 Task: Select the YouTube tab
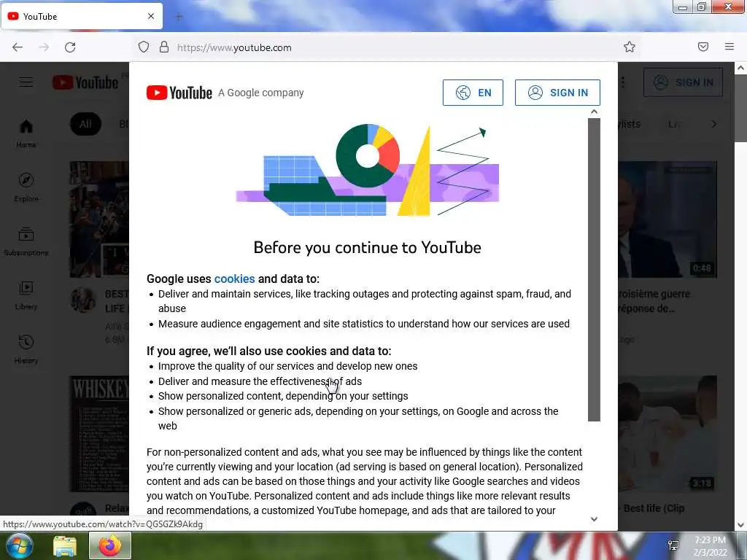pos(82,16)
